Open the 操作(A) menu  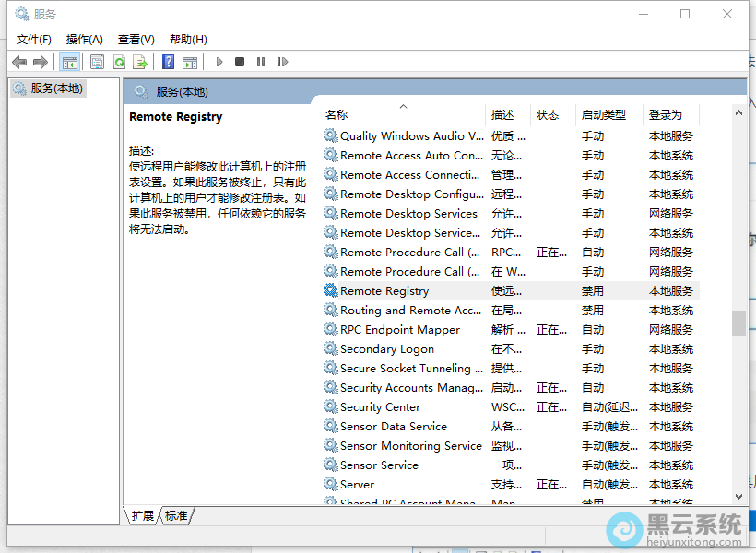point(85,39)
